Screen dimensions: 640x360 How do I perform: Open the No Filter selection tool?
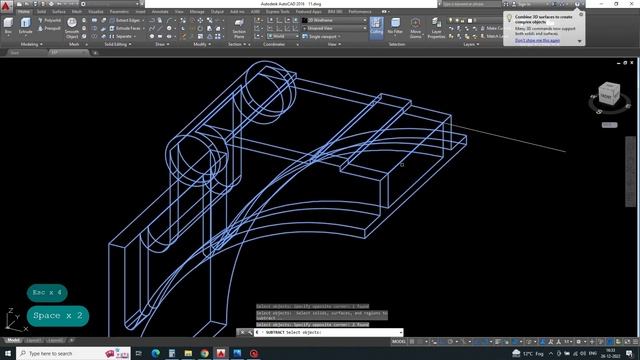tap(395, 27)
